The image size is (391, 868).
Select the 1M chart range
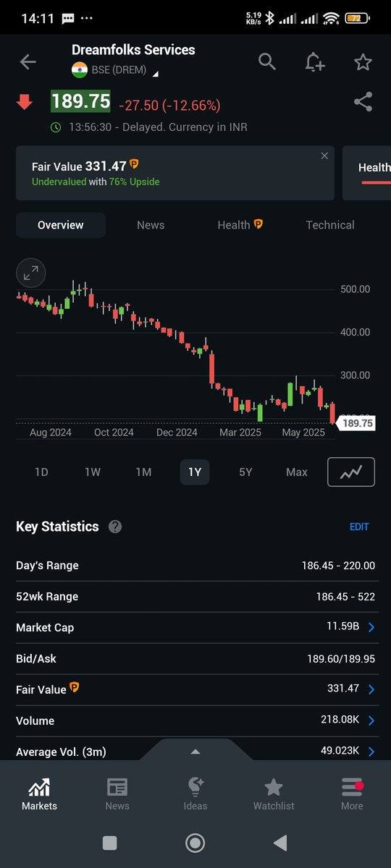143,472
